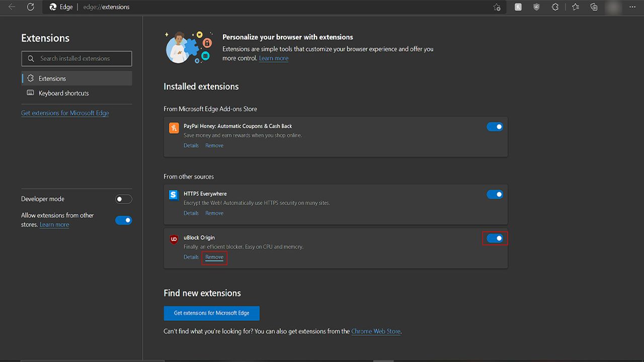Click Get extensions for Microsoft Edge button
Viewport: 644px width, 362px height.
point(211,313)
